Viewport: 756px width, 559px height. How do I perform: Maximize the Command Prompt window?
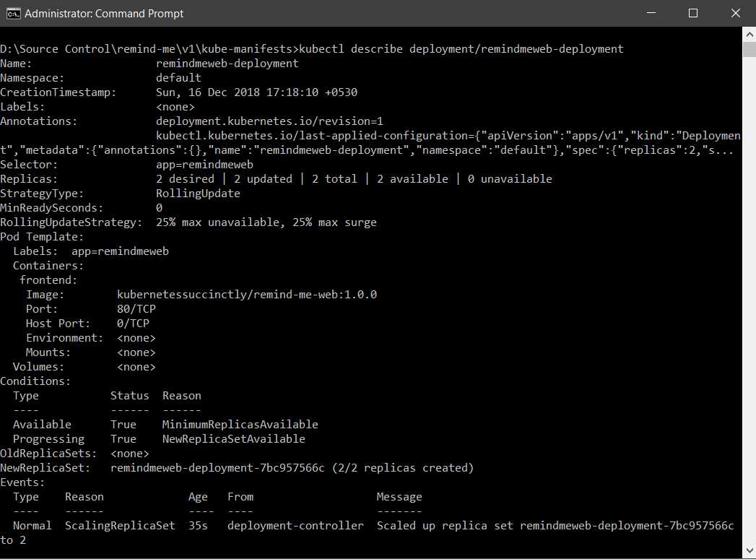click(692, 13)
